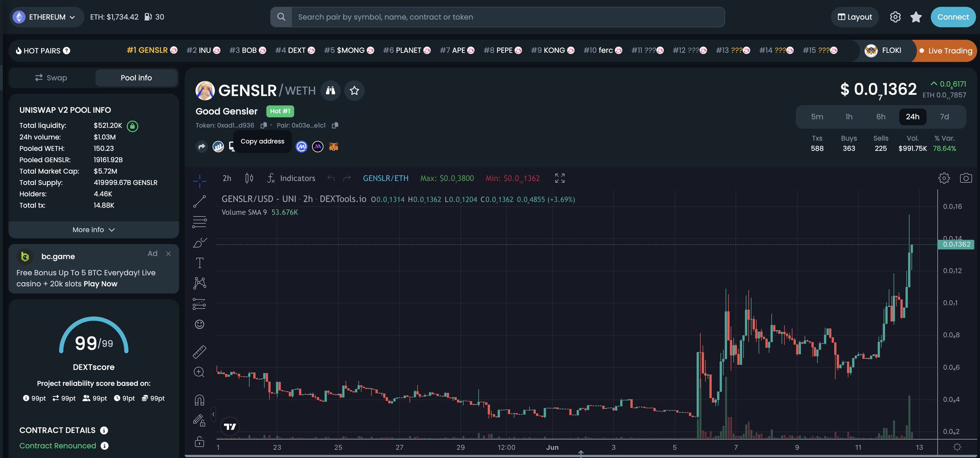Open the Ethereum chain selector dropdown
The width and height of the screenshot is (980, 458).
[46, 17]
